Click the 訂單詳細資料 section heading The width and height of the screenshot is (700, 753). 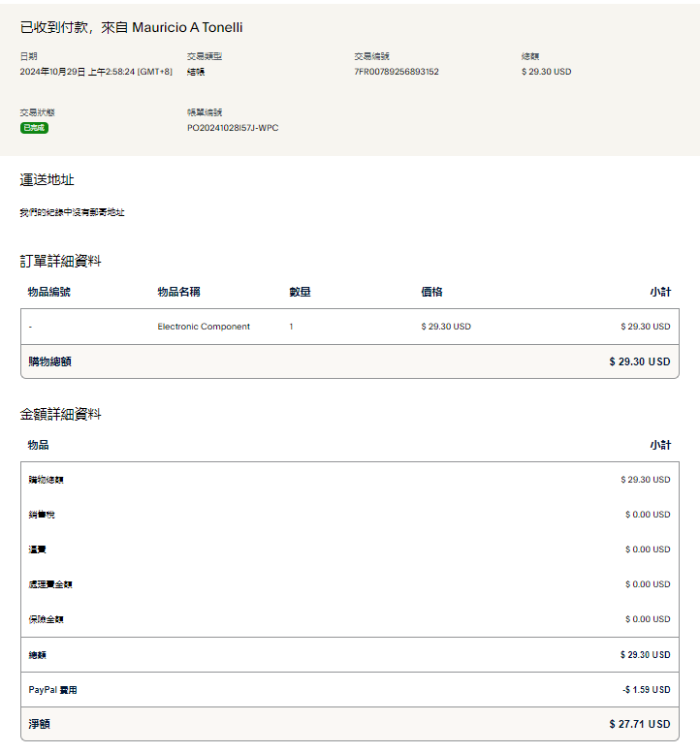coord(61,261)
